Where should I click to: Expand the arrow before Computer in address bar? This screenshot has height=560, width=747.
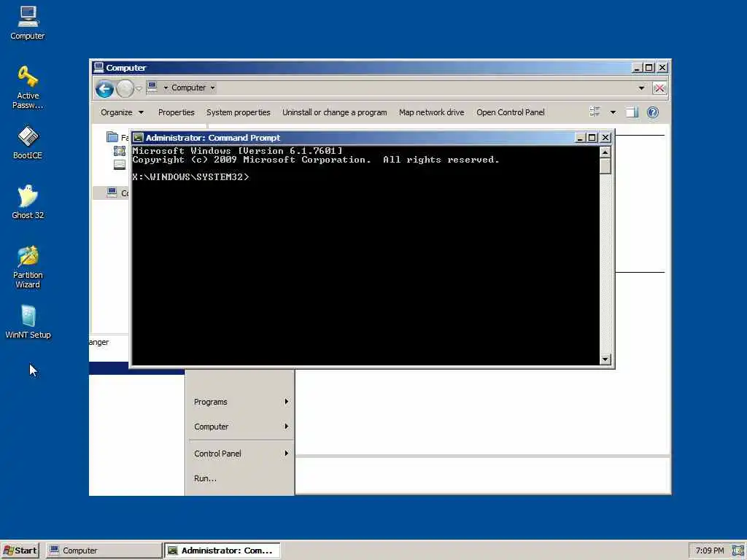(166, 87)
